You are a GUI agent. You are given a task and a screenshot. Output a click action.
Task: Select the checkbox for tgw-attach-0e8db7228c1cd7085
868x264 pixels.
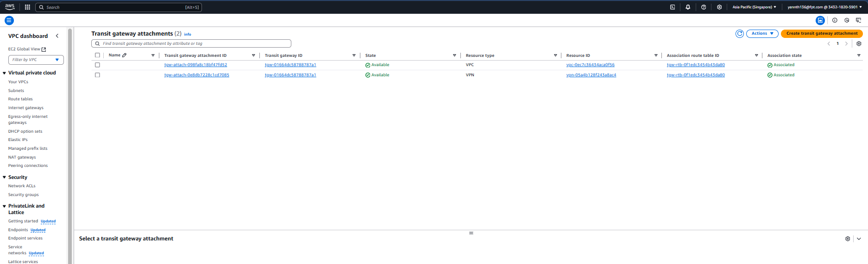(97, 75)
